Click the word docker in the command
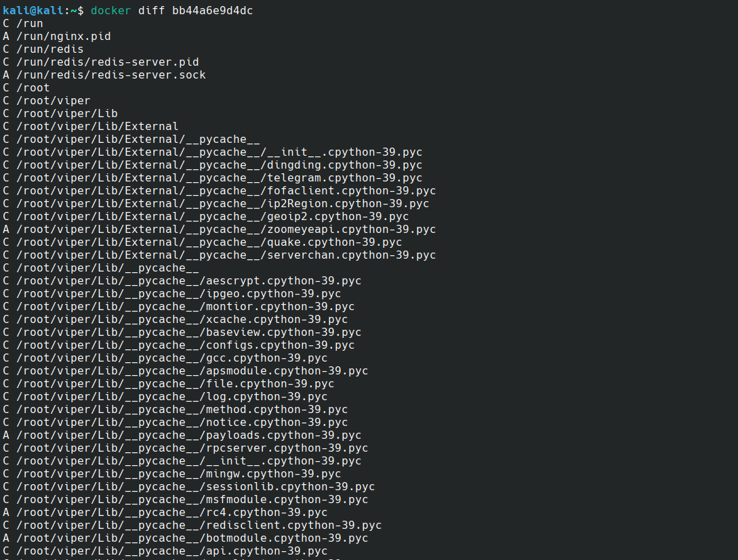738x560 pixels. click(110, 10)
